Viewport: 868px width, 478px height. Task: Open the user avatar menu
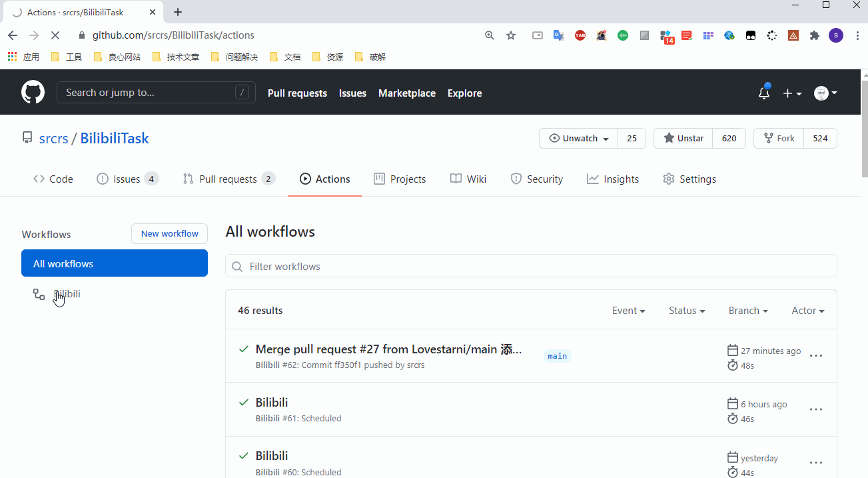[825, 93]
